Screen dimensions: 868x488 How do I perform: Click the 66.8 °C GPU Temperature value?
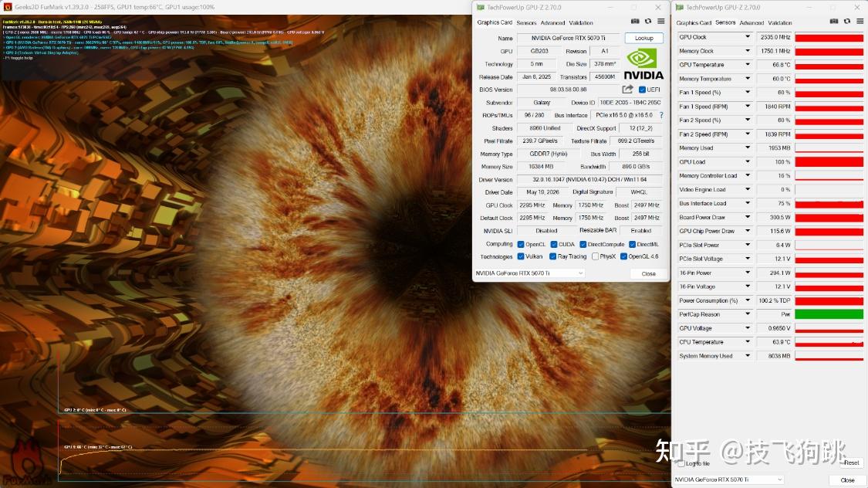point(775,65)
